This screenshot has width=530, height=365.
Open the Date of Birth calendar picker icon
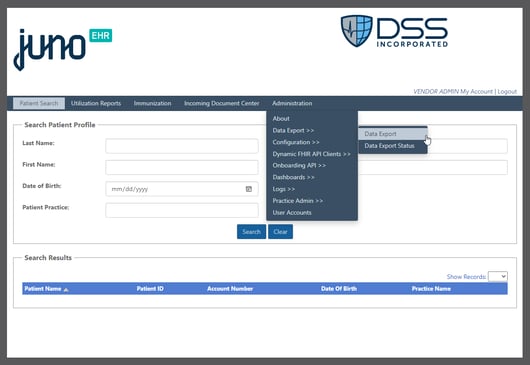(248, 189)
